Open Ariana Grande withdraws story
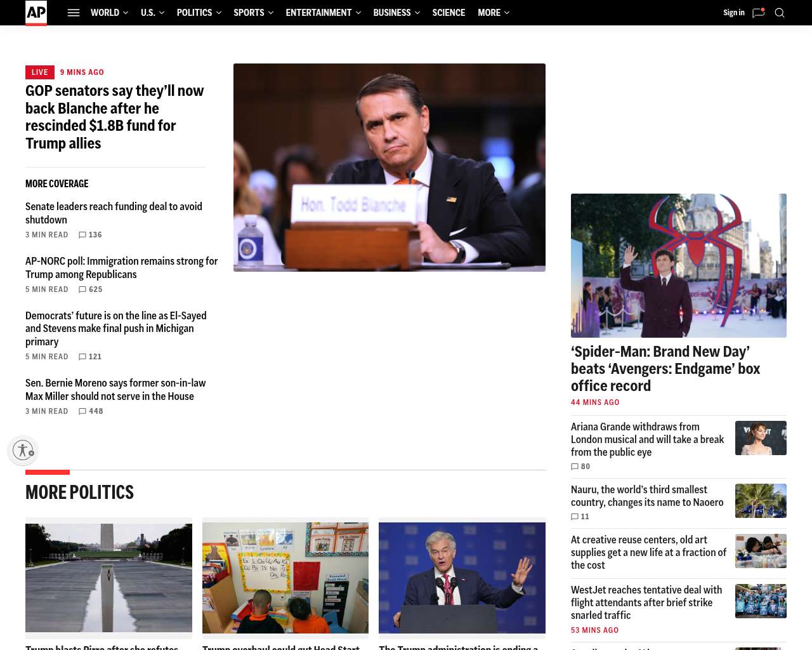The width and height of the screenshot is (812, 650). pos(648,439)
